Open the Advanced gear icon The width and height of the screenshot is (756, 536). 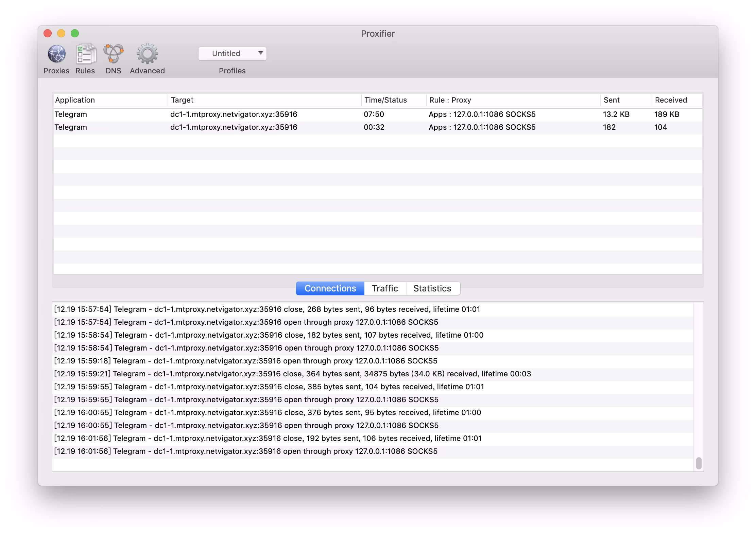(147, 54)
